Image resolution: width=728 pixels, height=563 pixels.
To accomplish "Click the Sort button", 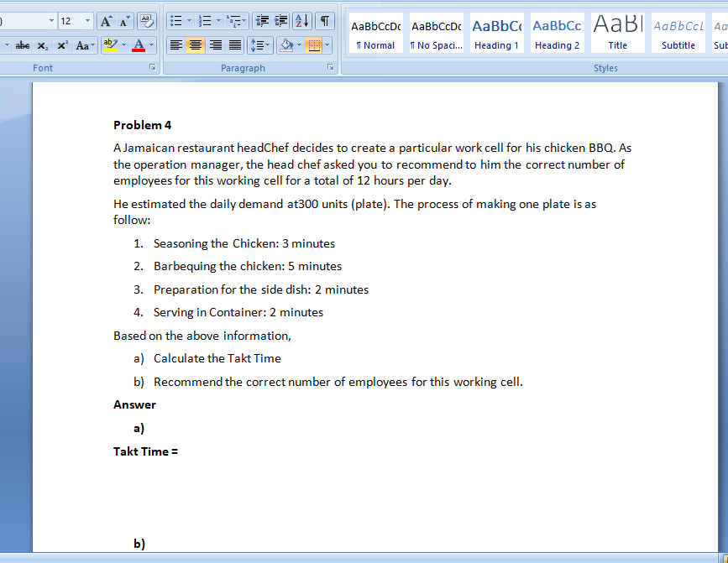I will [x=301, y=21].
